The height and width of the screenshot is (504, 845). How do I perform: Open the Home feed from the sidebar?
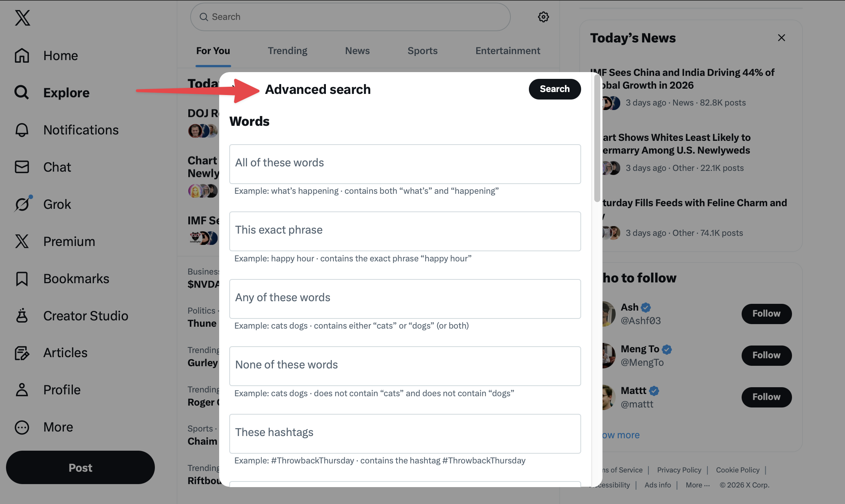(60, 55)
